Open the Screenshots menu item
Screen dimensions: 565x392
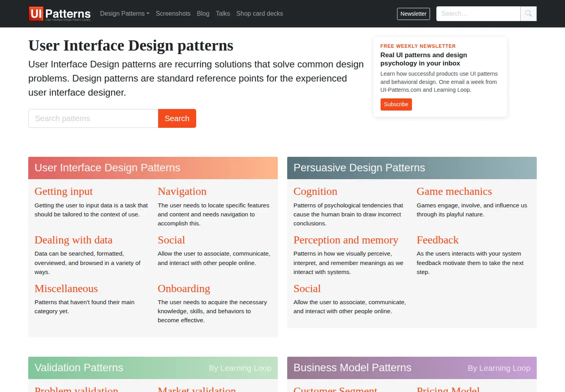(173, 14)
